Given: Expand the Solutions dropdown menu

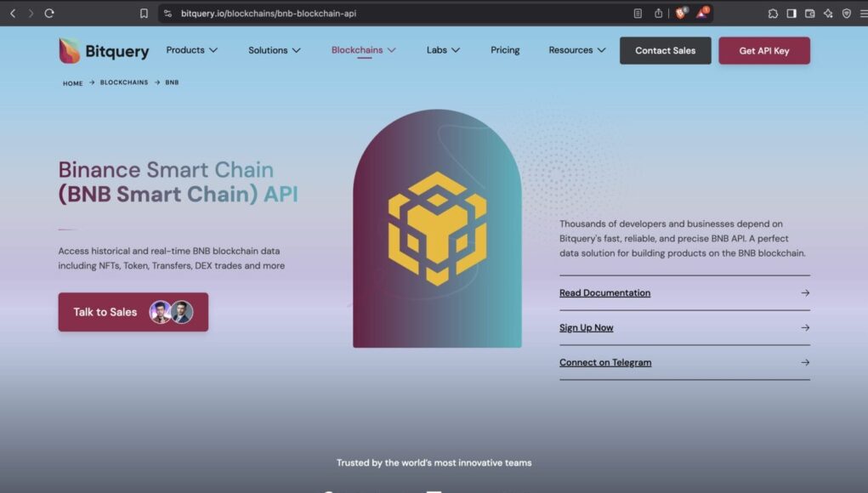Looking at the screenshot, I should tap(274, 50).
